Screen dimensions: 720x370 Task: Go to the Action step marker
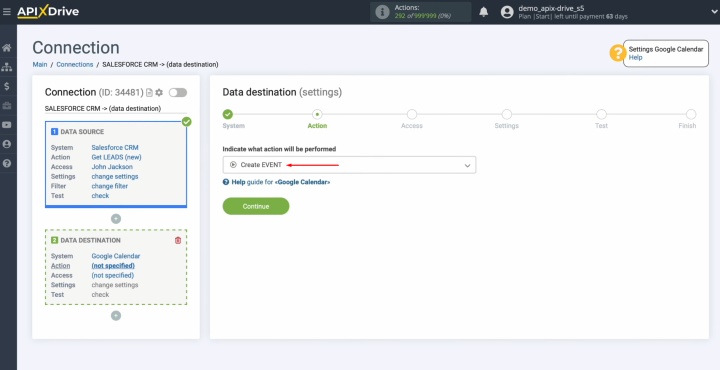pyautogui.click(x=317, y=114)
